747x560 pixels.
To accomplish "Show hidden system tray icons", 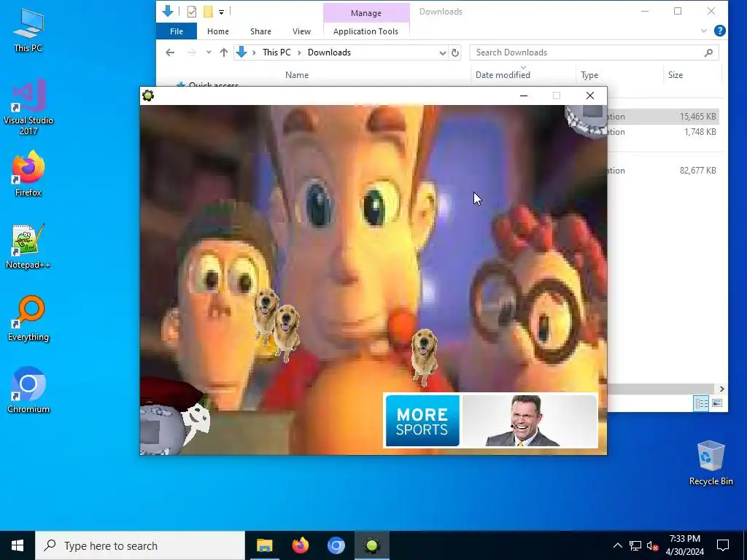I will pos(617,545).
